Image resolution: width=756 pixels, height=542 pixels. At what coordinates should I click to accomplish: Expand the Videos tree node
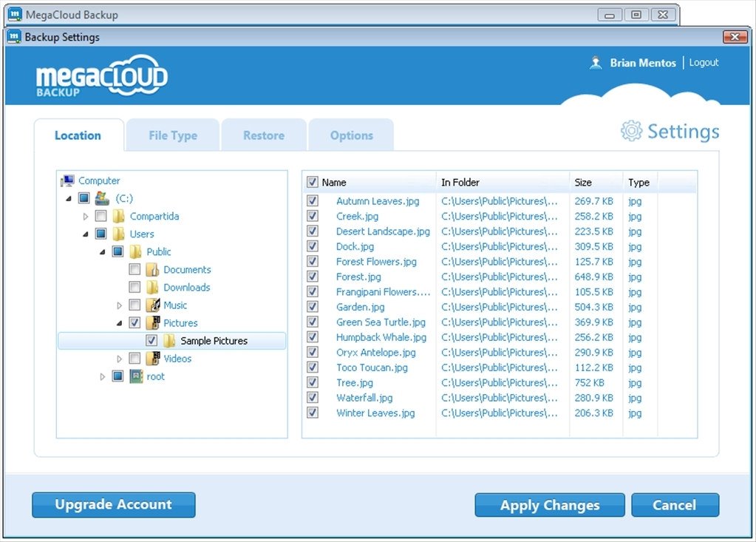[x=119, y=359]
